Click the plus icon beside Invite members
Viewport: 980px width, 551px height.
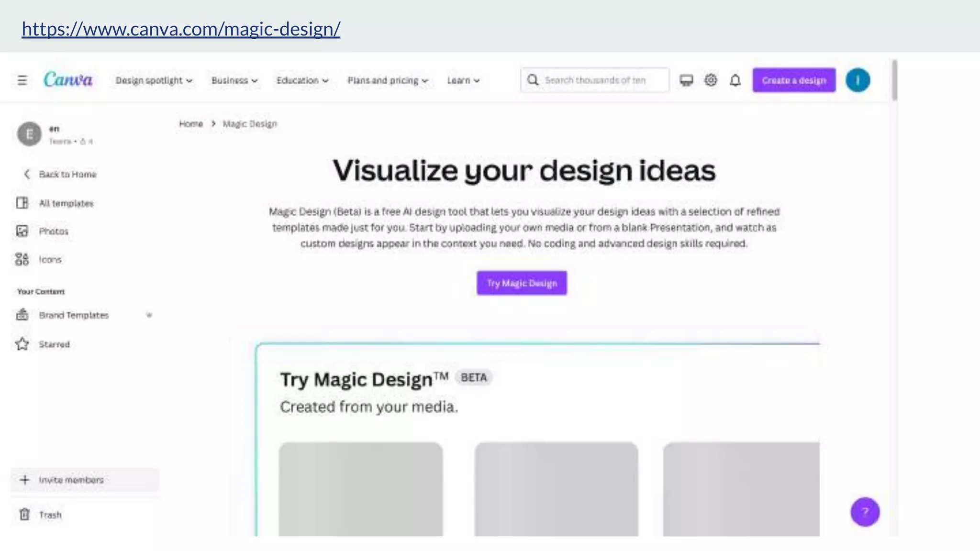click(25, 480)
